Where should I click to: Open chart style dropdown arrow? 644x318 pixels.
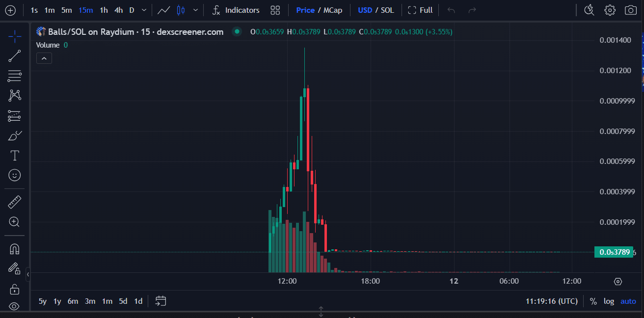point(196,10)
